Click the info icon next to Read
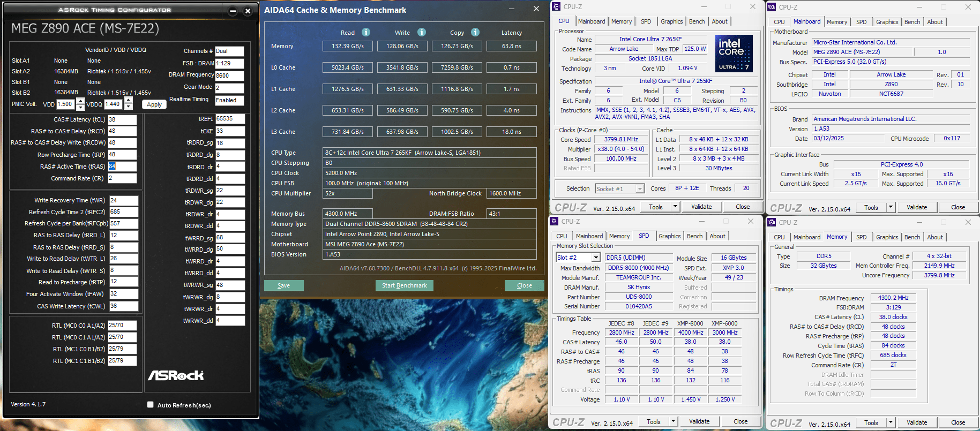 coord(366,32)
